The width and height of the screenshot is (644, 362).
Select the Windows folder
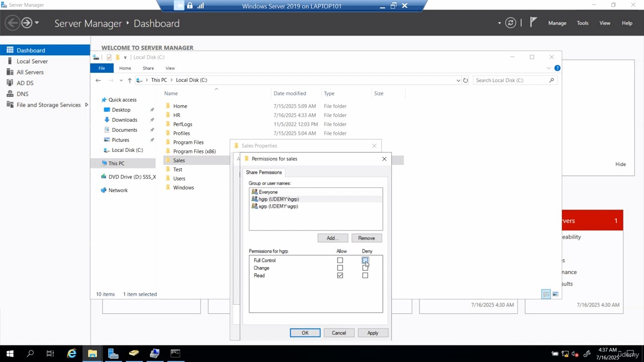[x=184, y=188]
